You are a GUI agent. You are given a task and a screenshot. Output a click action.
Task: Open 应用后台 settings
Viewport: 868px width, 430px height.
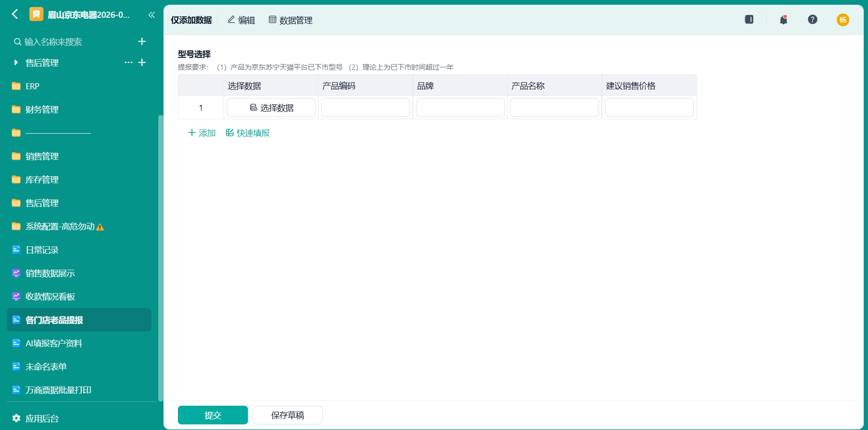coord(35,418)
